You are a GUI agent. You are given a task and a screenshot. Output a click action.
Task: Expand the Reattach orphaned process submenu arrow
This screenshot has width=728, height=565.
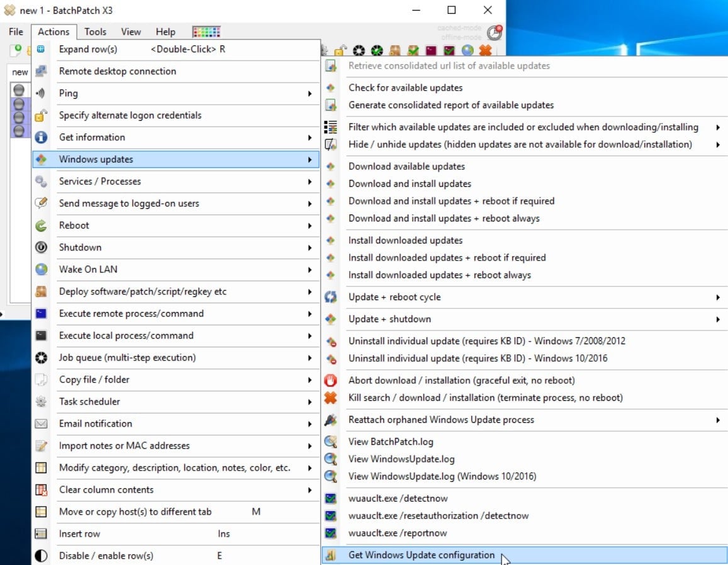point(718,420)
